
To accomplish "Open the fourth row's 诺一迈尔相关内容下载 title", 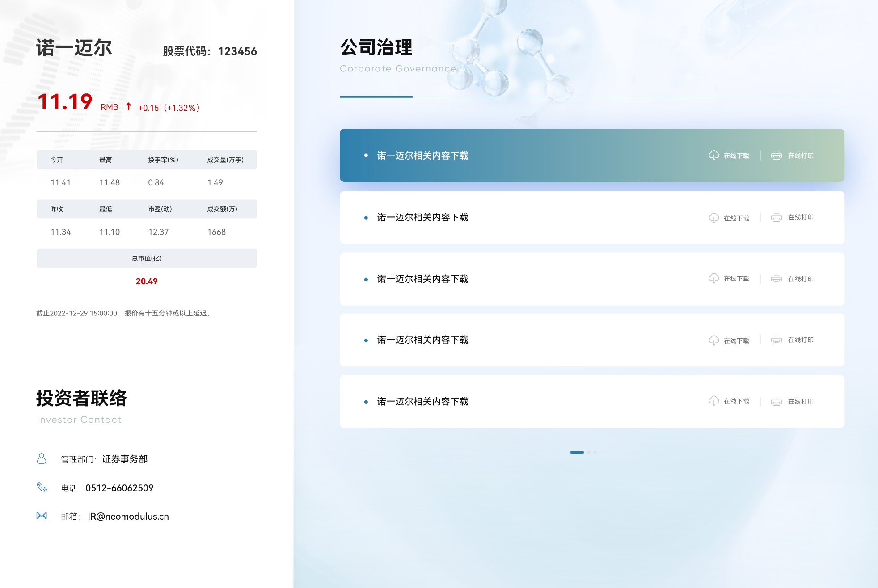I will click(x=422, y=340).
